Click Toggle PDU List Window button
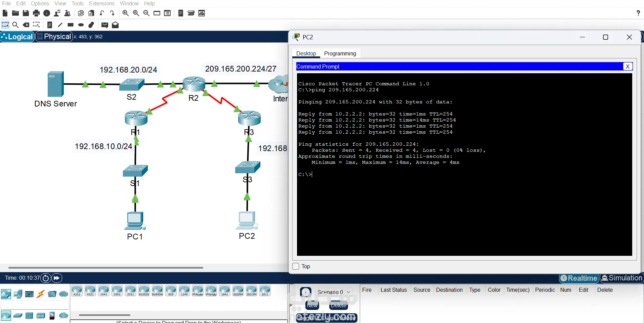The height and width of the screenshot is (323, 644). (x=327, y=318)
